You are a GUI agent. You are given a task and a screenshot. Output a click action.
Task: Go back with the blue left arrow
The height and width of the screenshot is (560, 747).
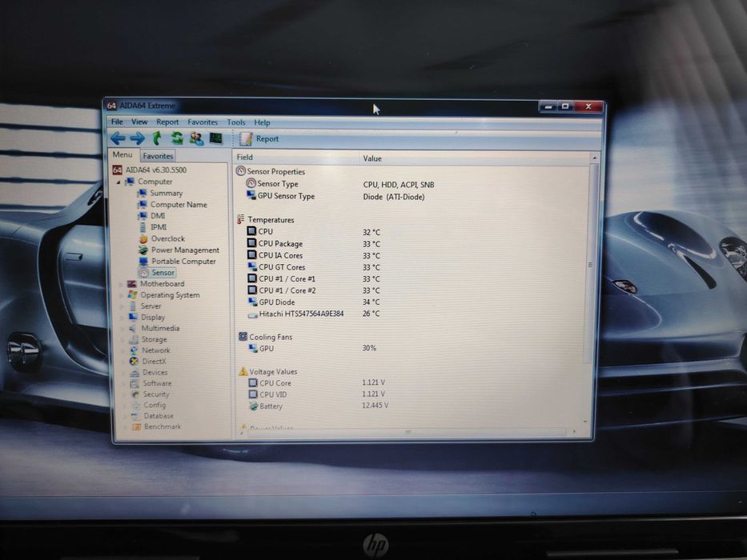pyautogui.click(x=118, y=138)
